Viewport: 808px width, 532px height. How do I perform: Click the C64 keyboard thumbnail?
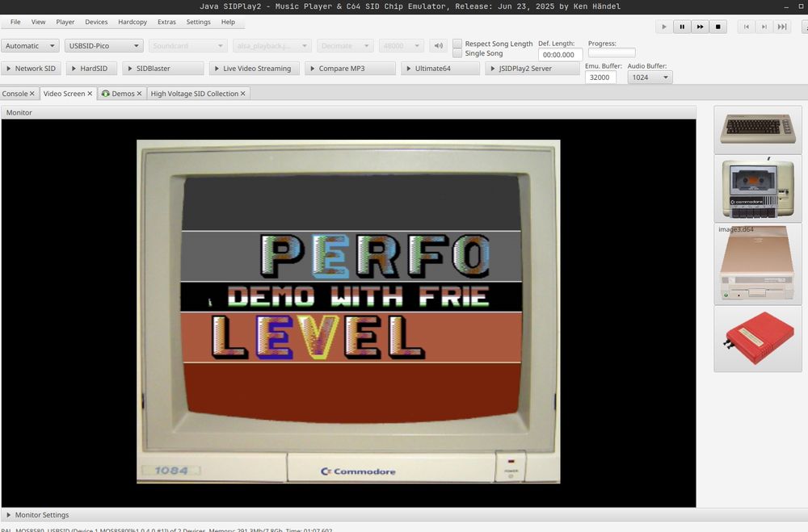(758, 129)
